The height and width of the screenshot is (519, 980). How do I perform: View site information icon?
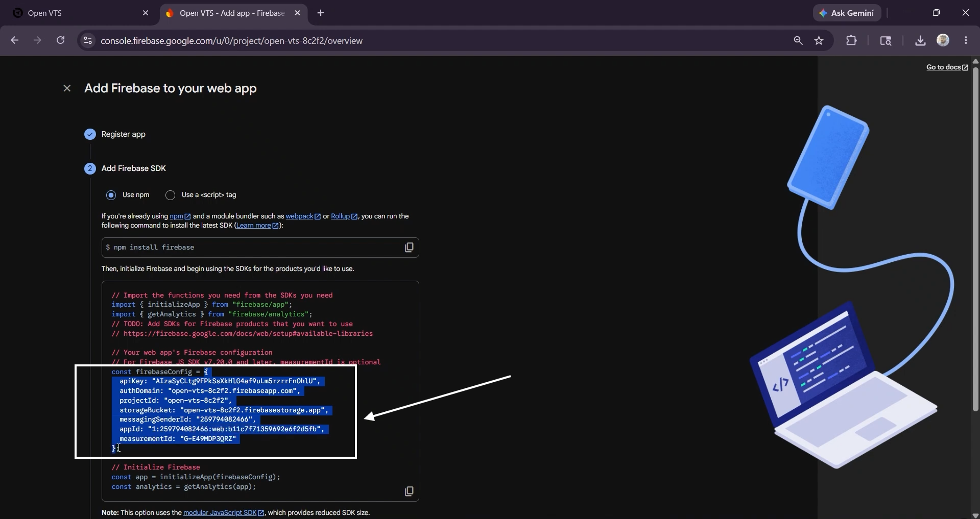click(x=88, y=40)
